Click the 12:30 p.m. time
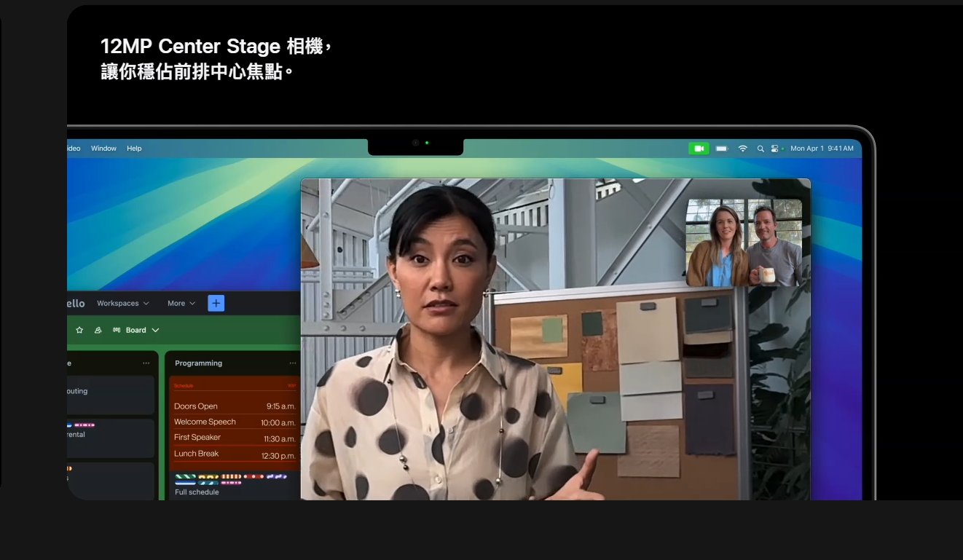963x560 pixels. [278, 456]
